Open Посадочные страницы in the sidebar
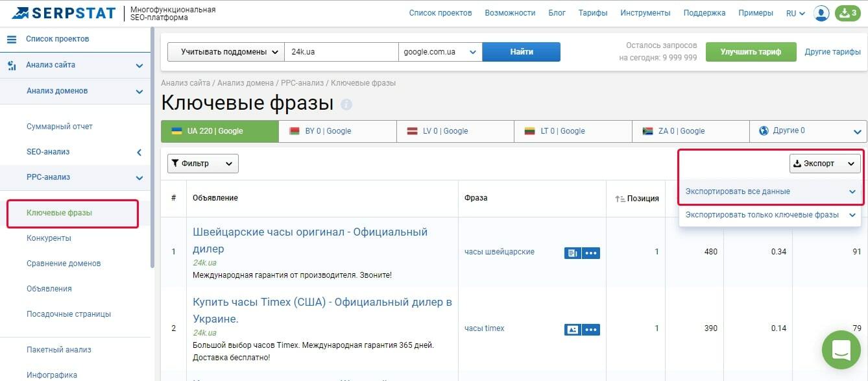Screen dimensions: 868x381 click(69, 314)
